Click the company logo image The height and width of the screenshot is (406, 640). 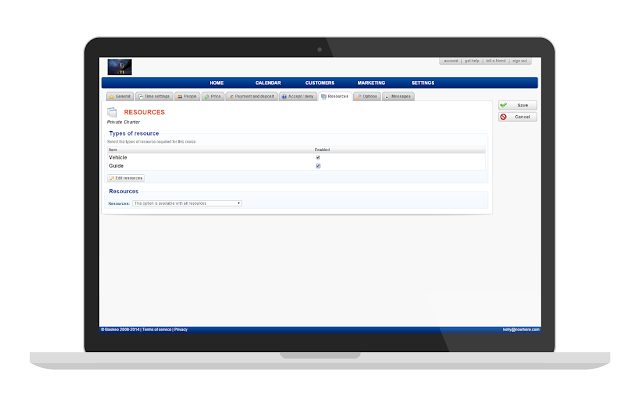(120, 66)
